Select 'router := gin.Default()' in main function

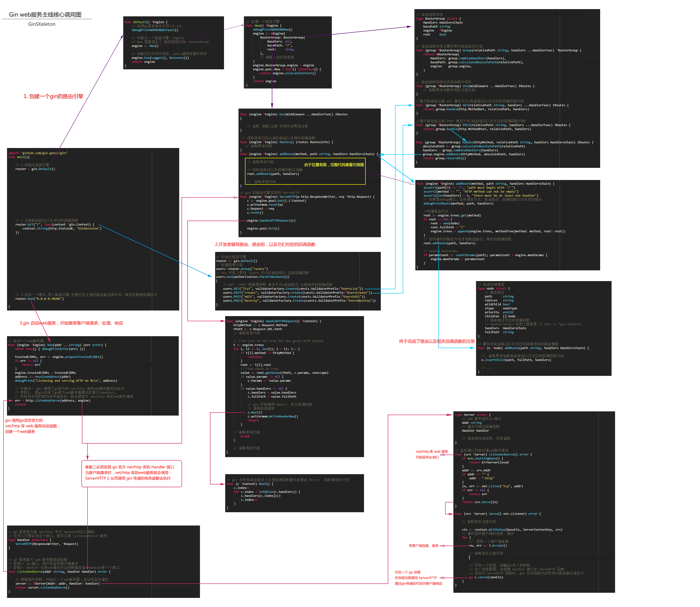35,169
